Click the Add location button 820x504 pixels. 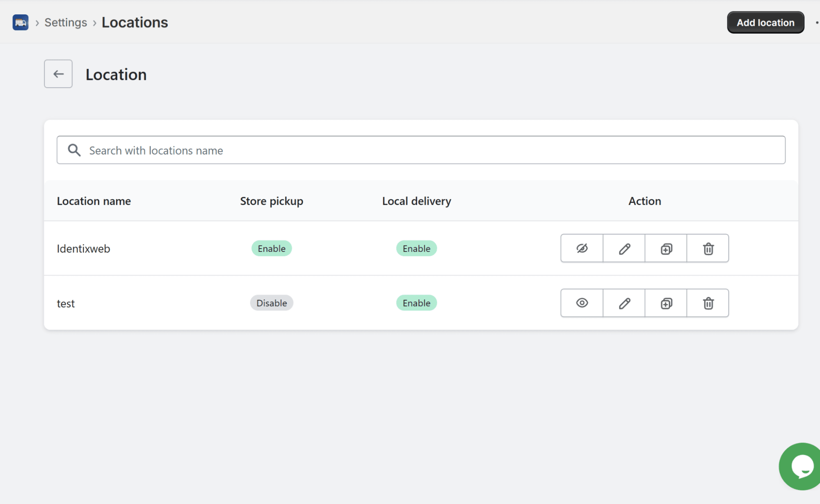[765, 23]
